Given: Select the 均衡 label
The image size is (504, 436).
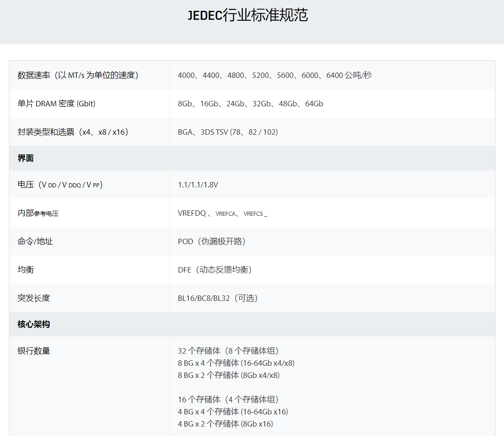Looking at the screenshot, I should [26, 270].
